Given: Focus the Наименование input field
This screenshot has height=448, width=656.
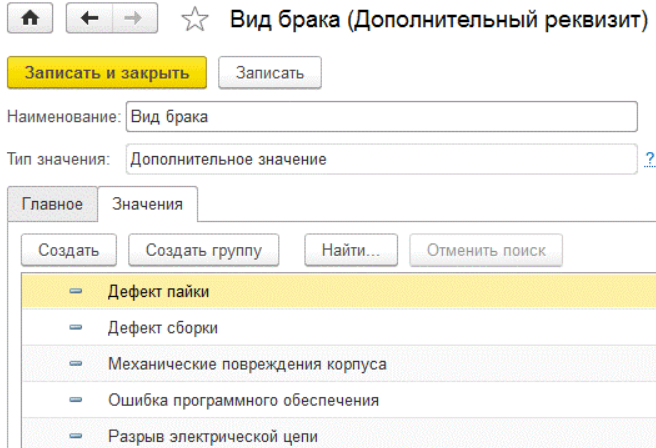Looking at the screenshot, I should point(380,116).
